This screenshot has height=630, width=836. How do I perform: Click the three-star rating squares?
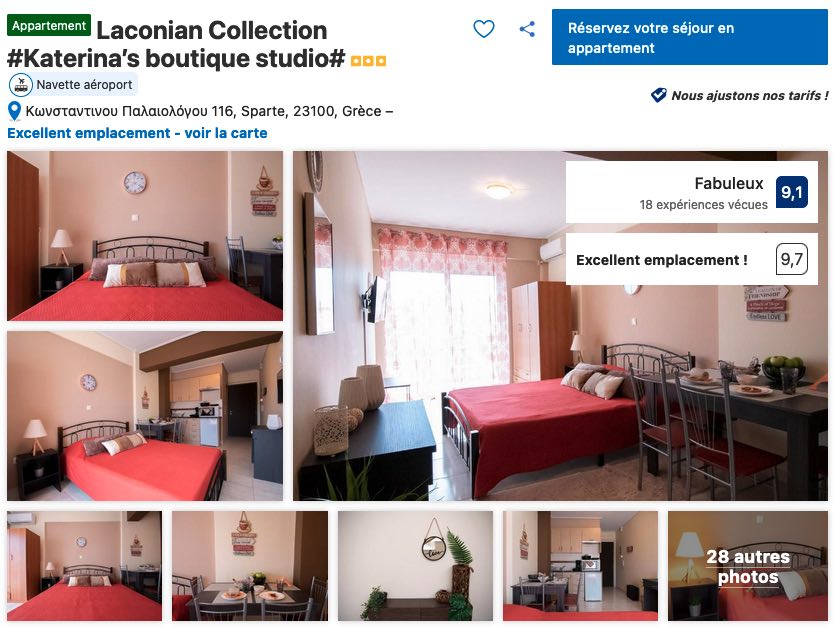click(368, 61)
